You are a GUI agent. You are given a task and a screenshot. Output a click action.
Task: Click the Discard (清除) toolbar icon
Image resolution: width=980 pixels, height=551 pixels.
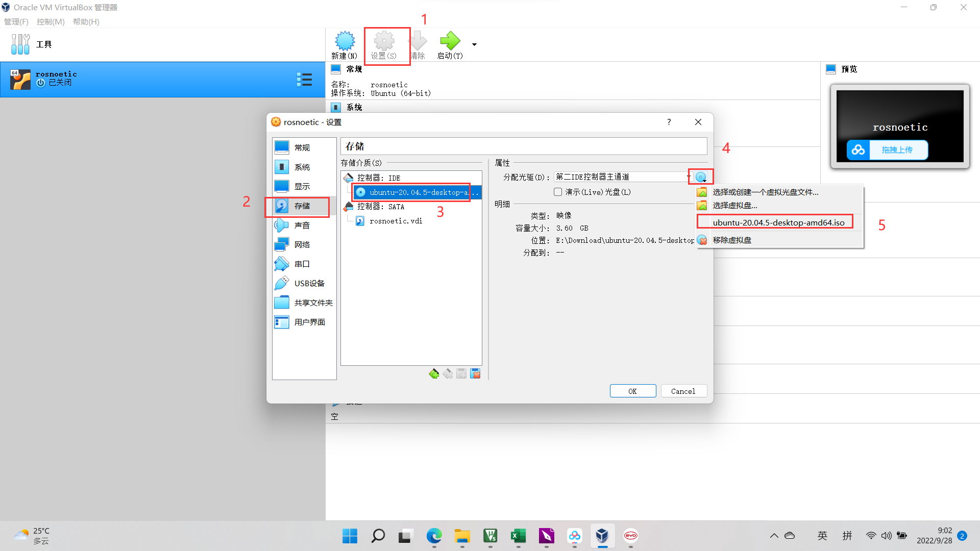click(418, 45)
